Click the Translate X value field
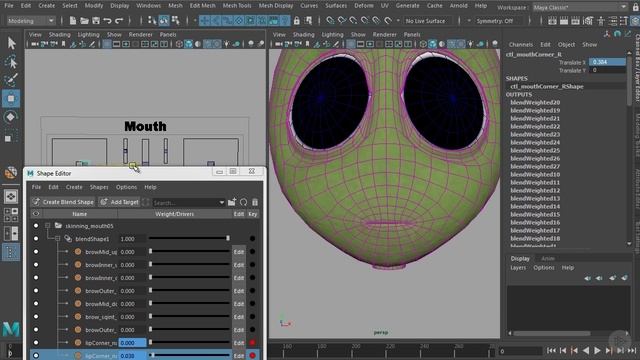The height and width of the screenshot is (360, 640). 607,62
